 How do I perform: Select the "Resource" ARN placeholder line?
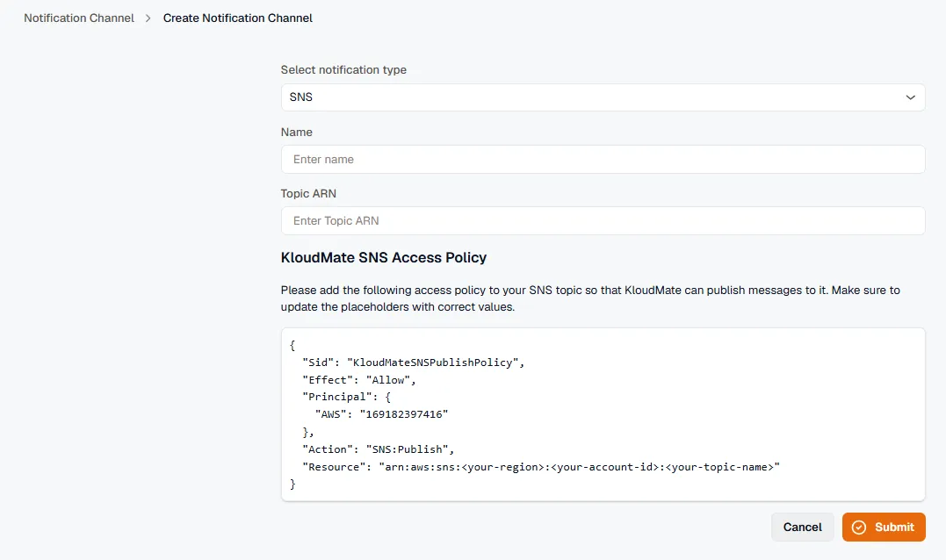click(541, 467)
